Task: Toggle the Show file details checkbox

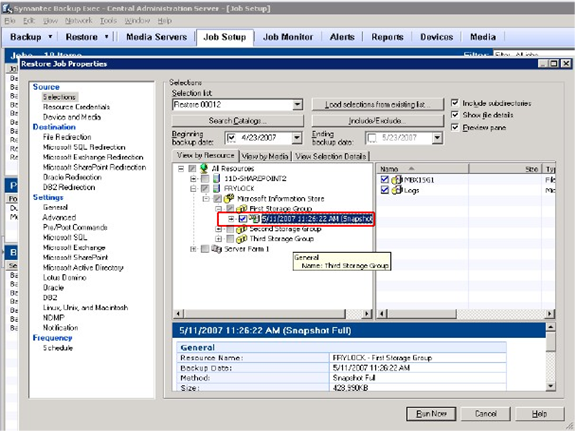Action: (x=455, y=115)
